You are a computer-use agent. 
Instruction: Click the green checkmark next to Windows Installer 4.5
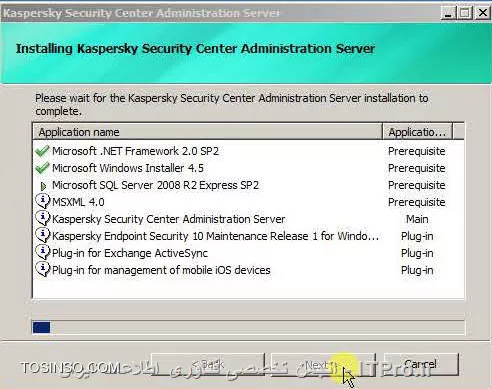pos(42,168)
